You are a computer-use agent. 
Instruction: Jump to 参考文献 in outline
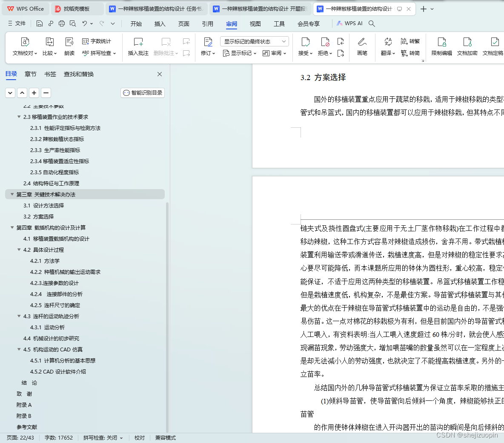pos(27,427)
